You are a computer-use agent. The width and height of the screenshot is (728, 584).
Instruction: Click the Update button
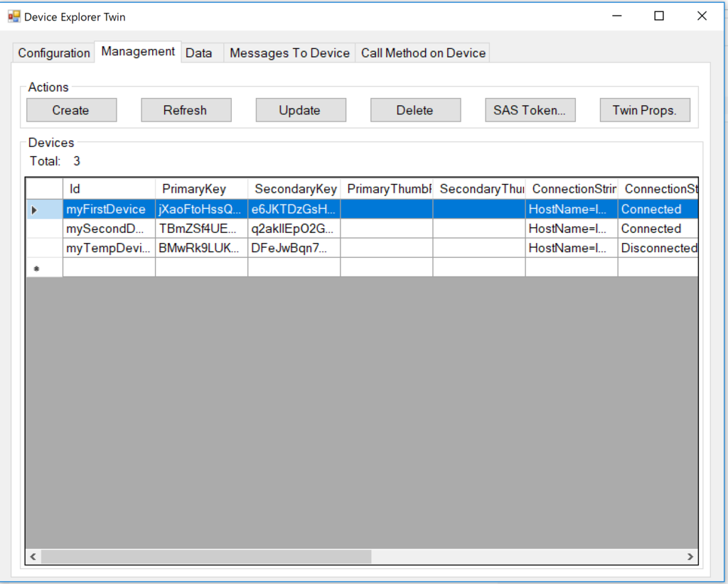301,110
